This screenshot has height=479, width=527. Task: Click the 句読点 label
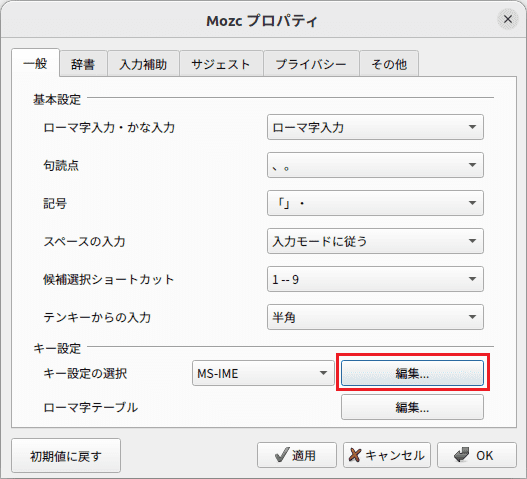tap(61, 166)
